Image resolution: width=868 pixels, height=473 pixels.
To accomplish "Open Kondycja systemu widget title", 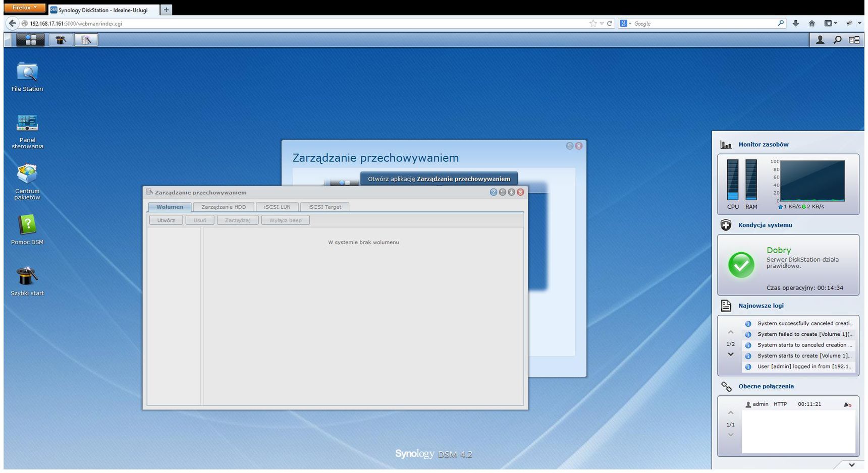I will point(765,225).
